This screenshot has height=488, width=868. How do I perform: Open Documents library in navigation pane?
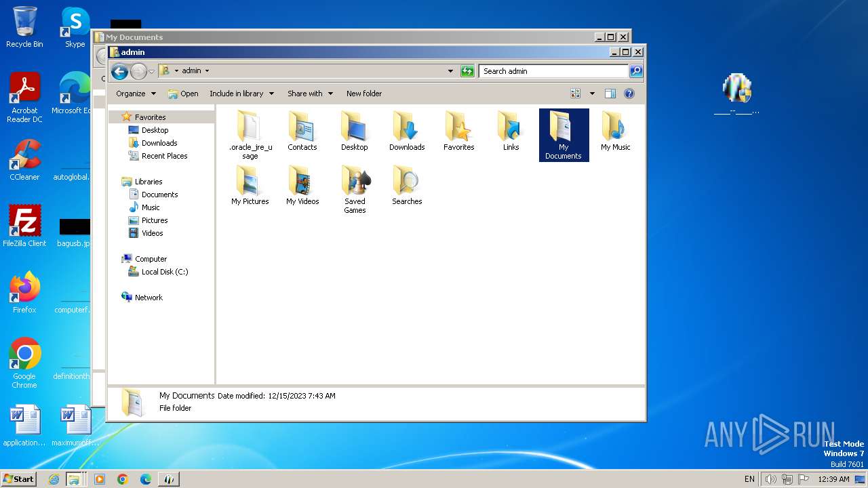pos(159,195)
